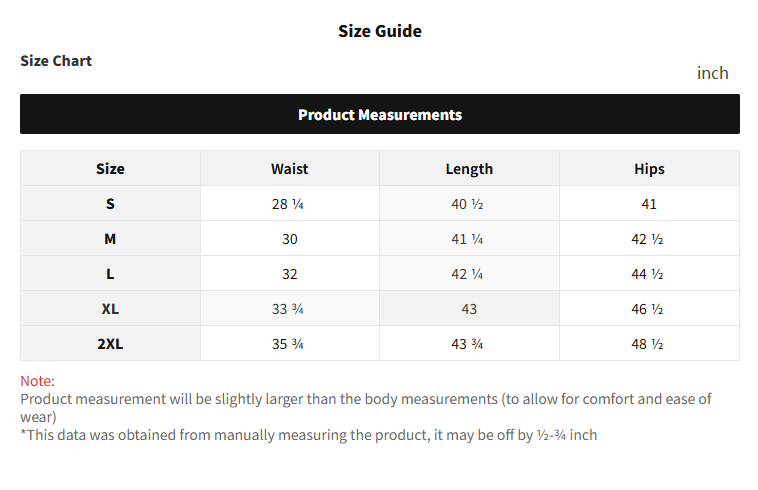The image size is (758, 490).
Task: Select the XL size row label
Action: click(110, 309)
